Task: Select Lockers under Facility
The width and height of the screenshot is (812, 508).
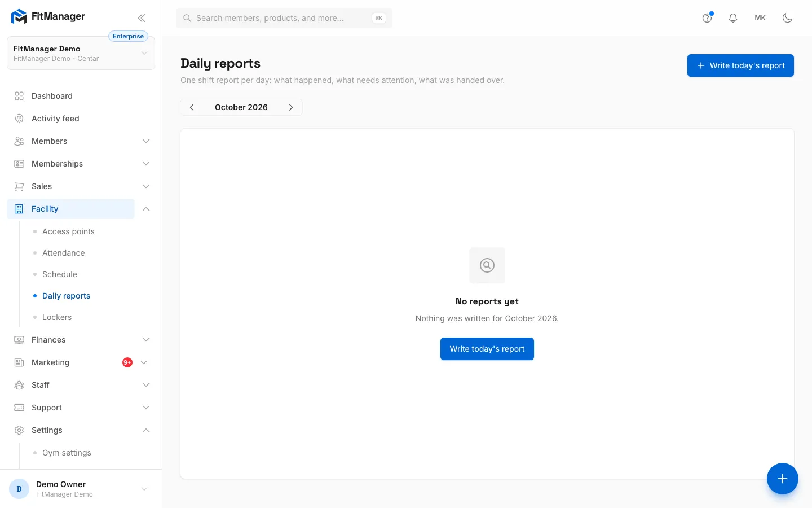Action: click(x=57, y=317)
